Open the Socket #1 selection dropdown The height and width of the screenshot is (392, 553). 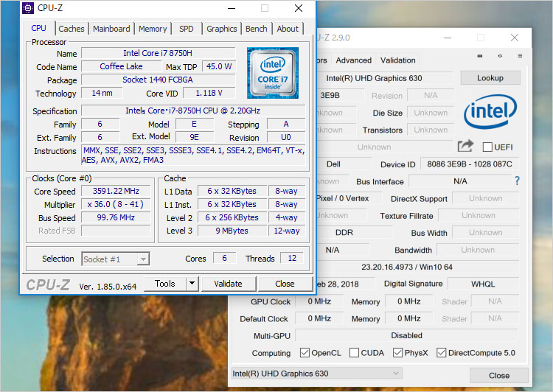[x=115, y=259]
